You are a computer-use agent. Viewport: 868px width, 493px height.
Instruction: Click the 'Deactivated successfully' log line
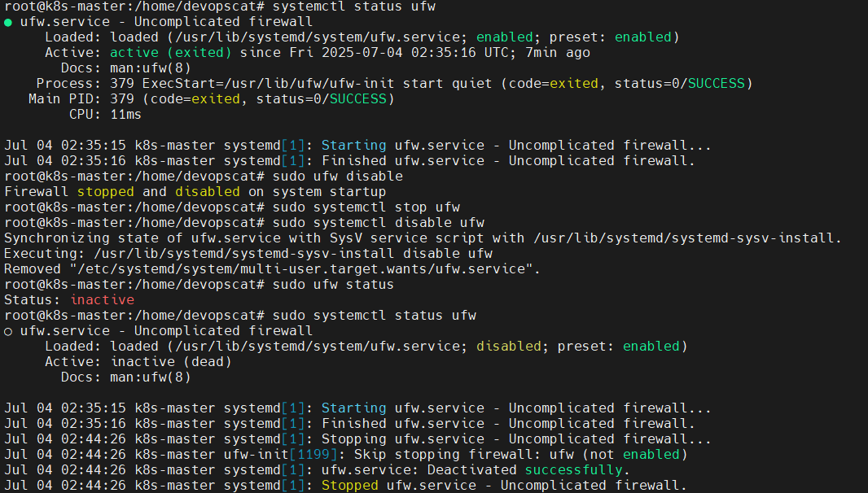pos(318,470)
